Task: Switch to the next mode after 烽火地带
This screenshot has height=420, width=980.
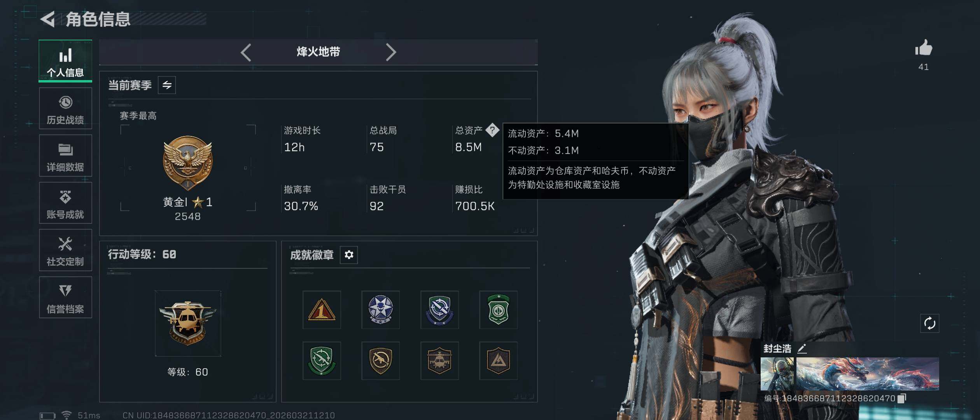Action: coord(391,52)
